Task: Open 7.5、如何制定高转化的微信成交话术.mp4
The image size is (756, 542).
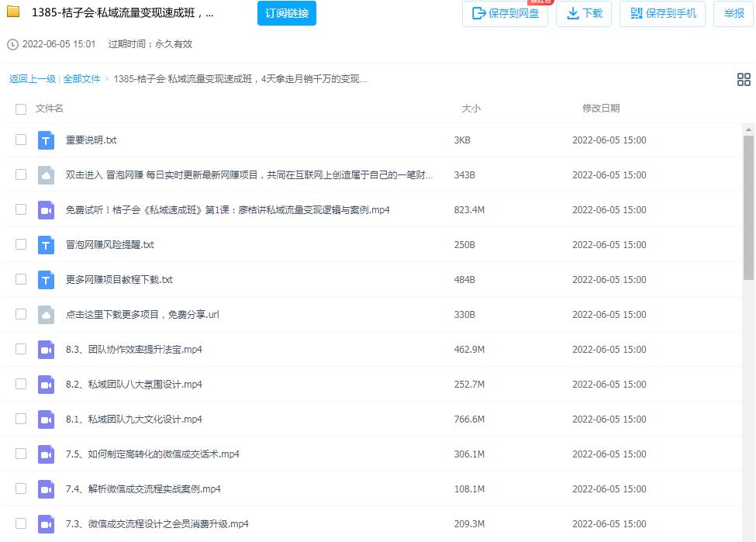Action: (152, 454)
